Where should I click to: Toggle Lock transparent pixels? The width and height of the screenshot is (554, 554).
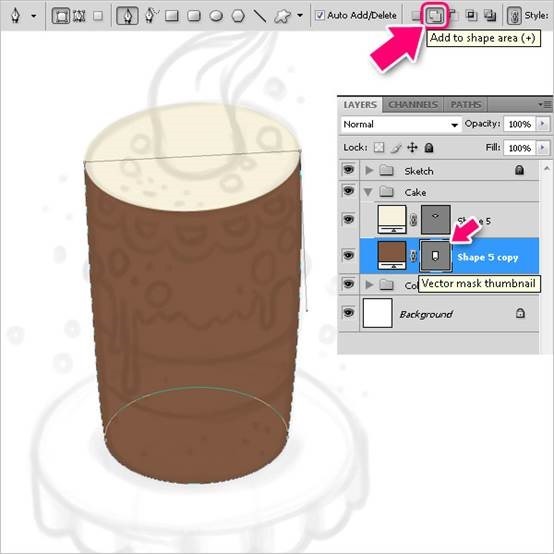coord(379,147)
